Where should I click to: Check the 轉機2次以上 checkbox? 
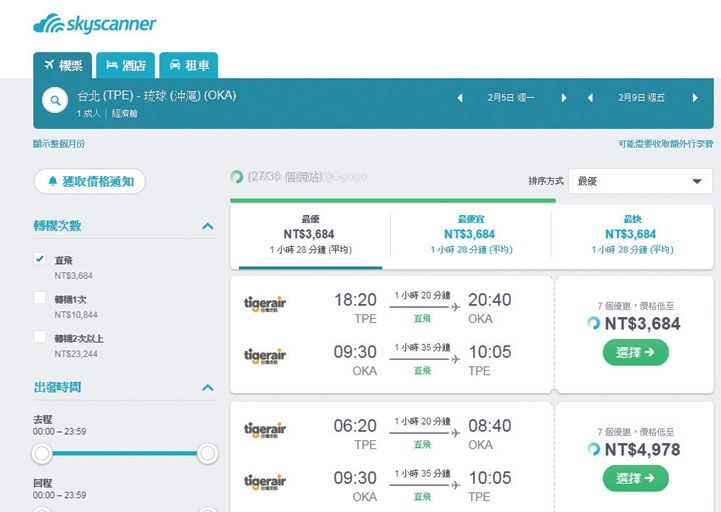tap(40, 337)
